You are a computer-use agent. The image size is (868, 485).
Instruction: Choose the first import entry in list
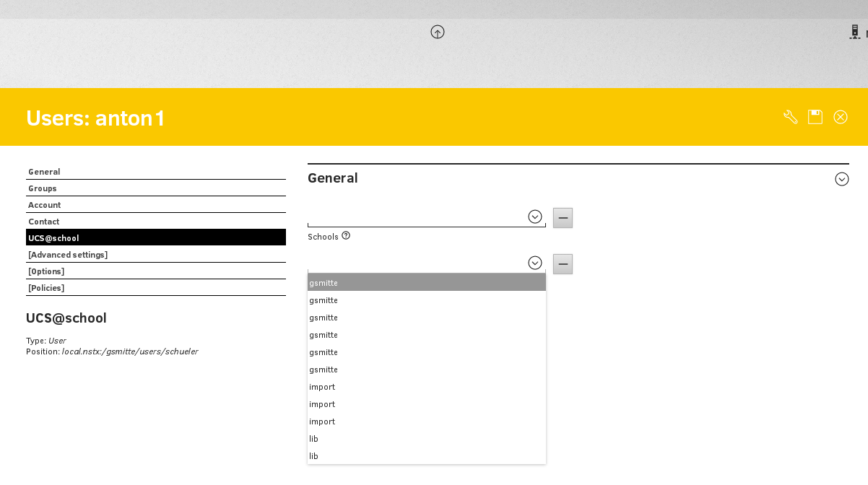pos(426,387)
